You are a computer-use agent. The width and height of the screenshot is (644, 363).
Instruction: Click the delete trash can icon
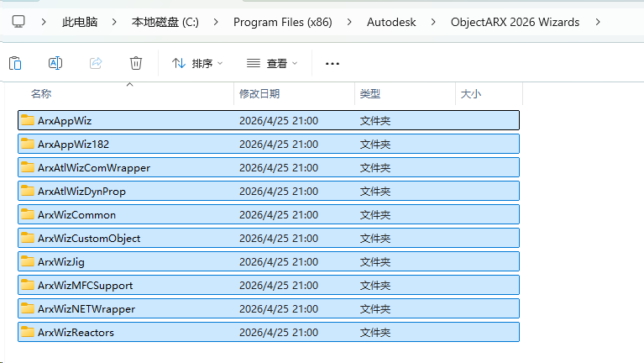coord(136,63)
